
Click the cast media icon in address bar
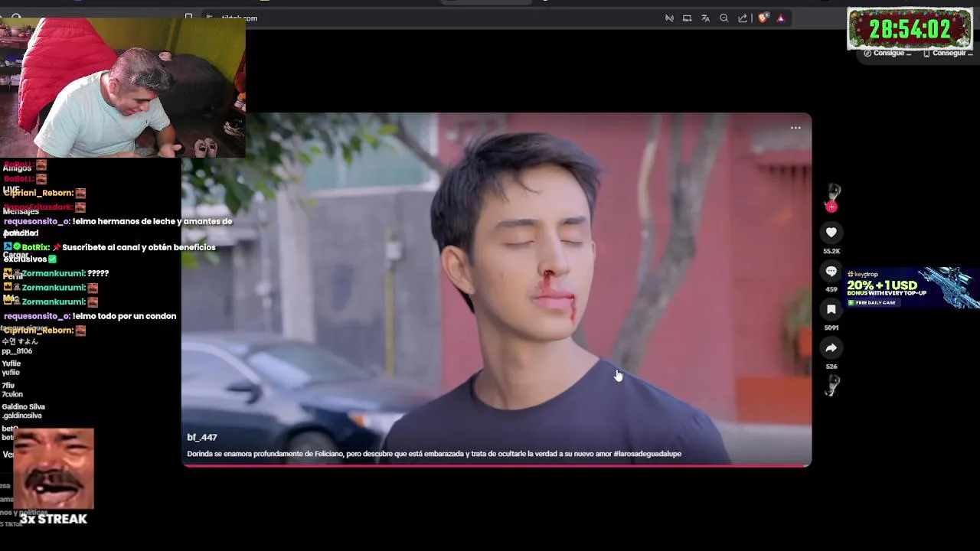coord(687,18)
